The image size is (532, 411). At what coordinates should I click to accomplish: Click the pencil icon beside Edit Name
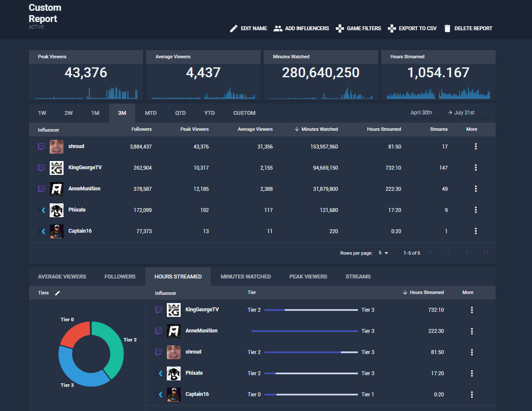[x=234, y=28]
